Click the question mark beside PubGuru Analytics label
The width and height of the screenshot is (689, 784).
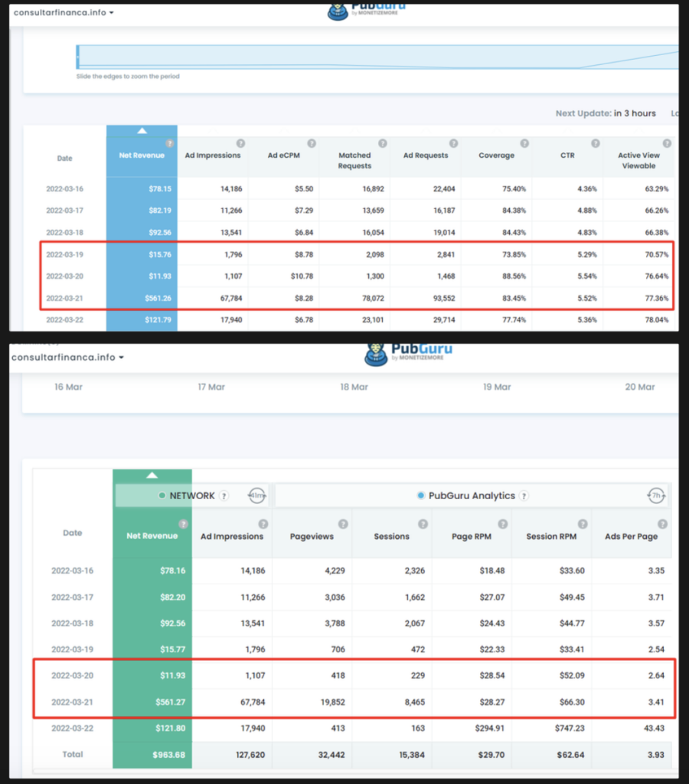click(524, 495)
